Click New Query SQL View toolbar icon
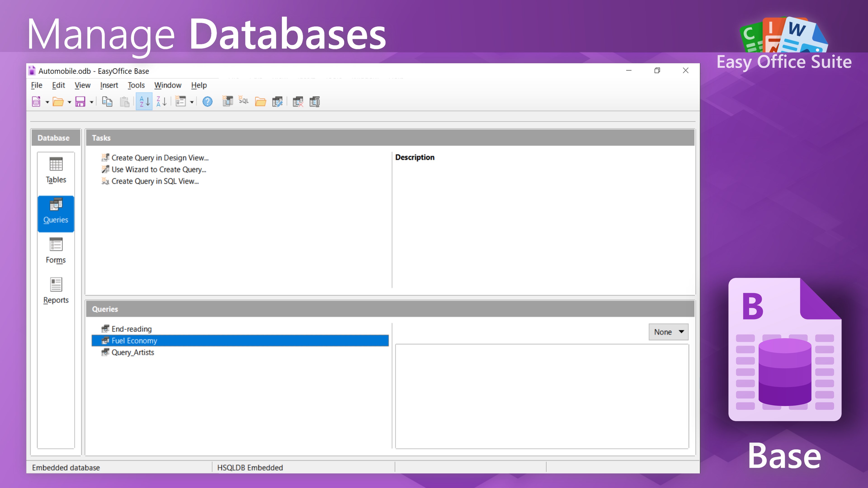Screen dimensions: 868x488 (244, 101)
